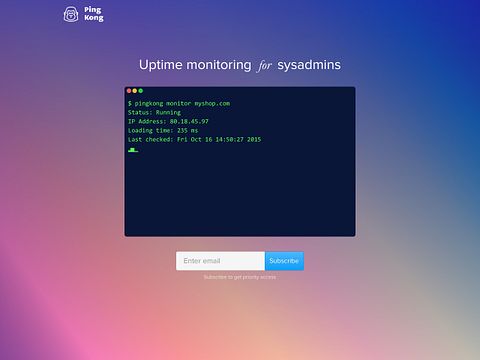480x360 pixels.
Task: Focus the Enter email input field
Action: 220,261
